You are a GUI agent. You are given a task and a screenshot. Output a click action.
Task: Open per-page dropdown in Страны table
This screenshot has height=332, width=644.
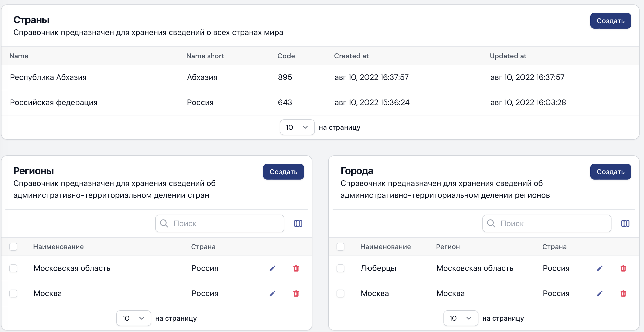coord(297,128)
